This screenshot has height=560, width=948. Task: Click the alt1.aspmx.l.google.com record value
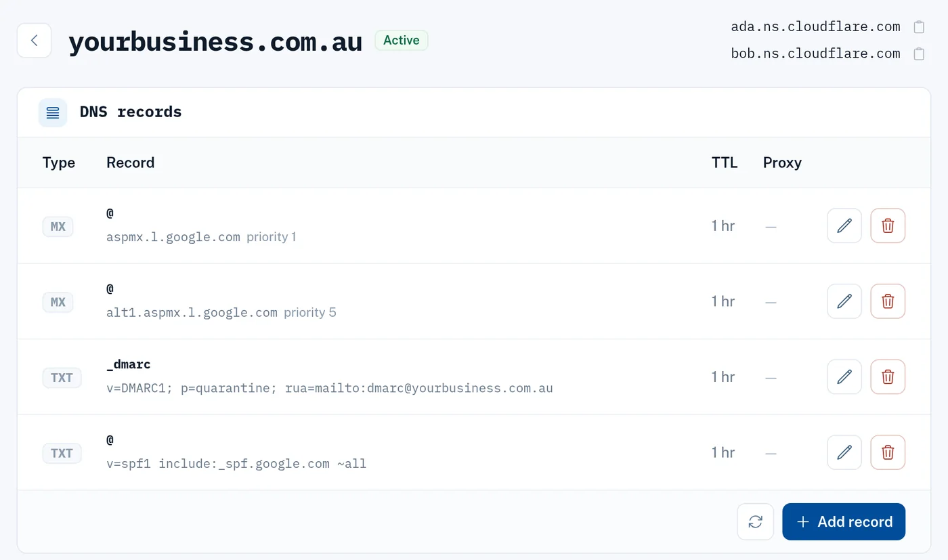click(192, 313)
